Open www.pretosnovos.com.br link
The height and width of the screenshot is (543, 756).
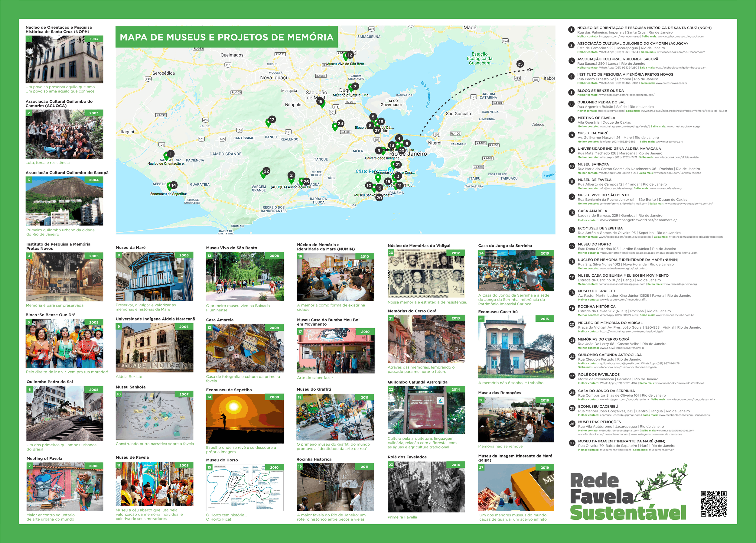671,83
